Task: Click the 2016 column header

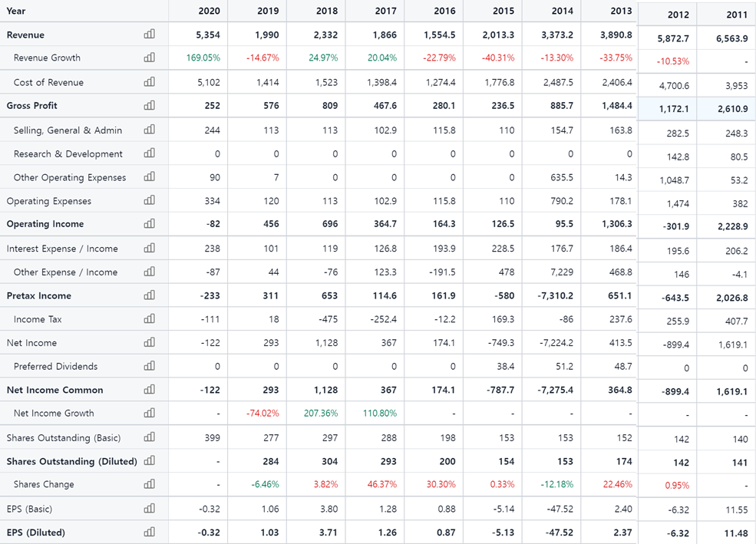Action: 444,11
